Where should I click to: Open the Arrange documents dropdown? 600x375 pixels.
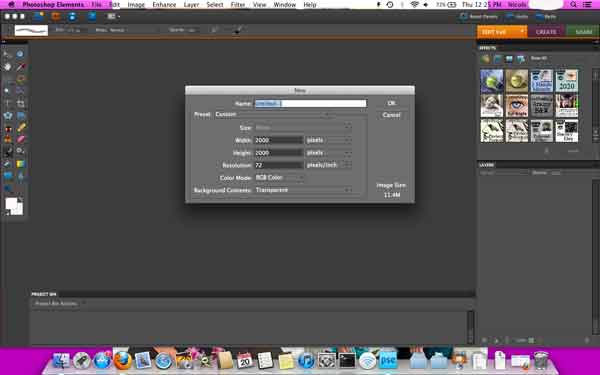click(113, 16)
